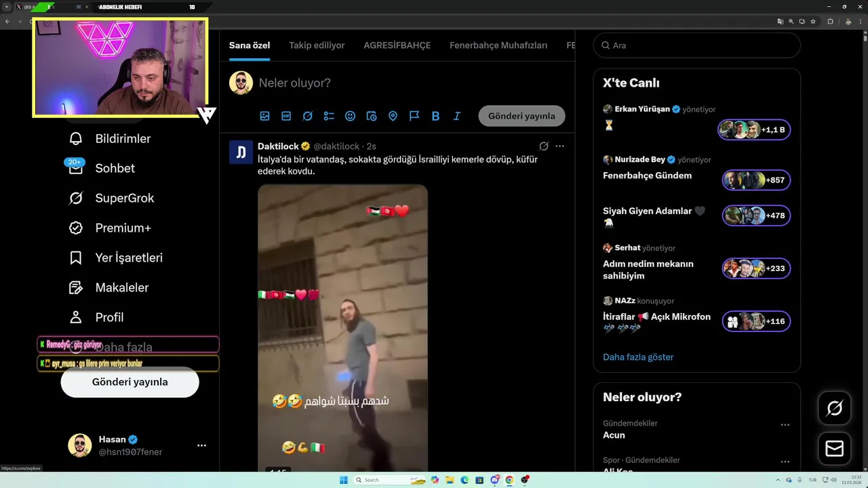This screenshot has height=488, width=868.
Task: Open Discord from the taskbar
Action: pyautogui.click(x=495, y=480)
